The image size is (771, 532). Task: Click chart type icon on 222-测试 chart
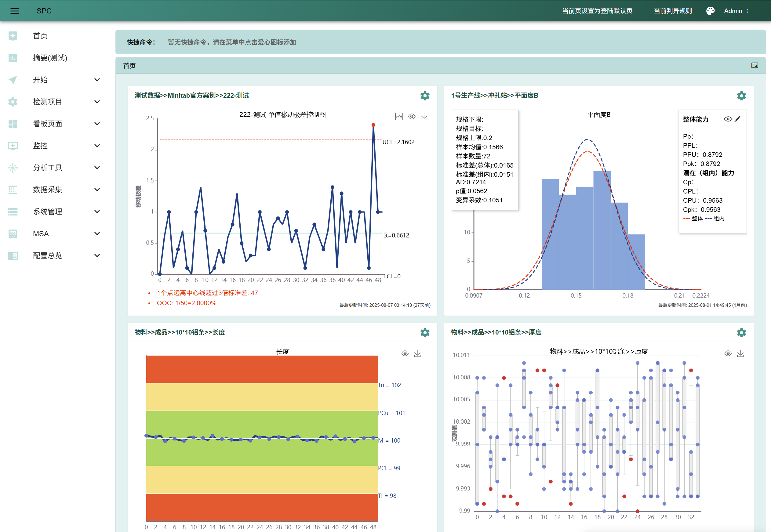click(399, 117)
